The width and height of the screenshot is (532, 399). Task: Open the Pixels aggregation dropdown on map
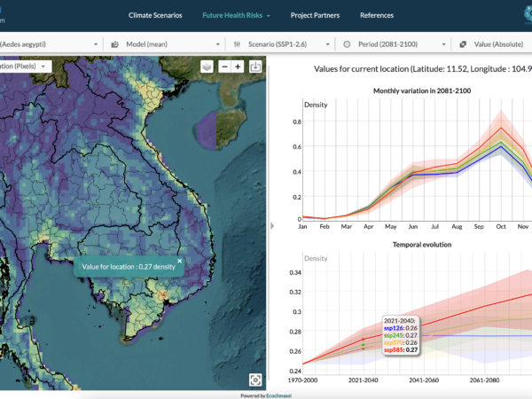click(x=26, y=66)
